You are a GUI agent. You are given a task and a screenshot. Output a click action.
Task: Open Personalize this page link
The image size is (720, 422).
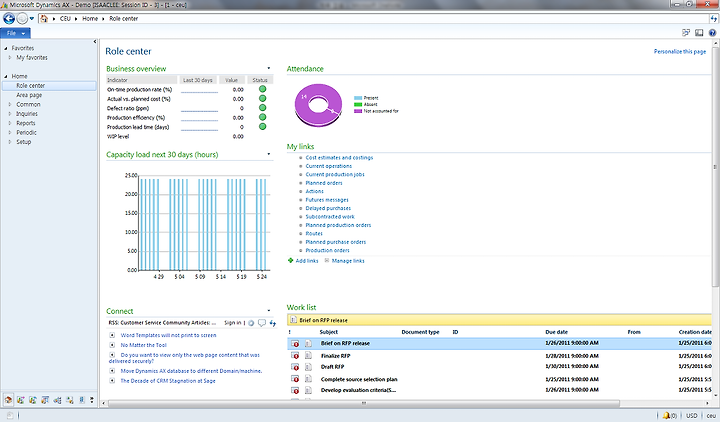[680, 51]
